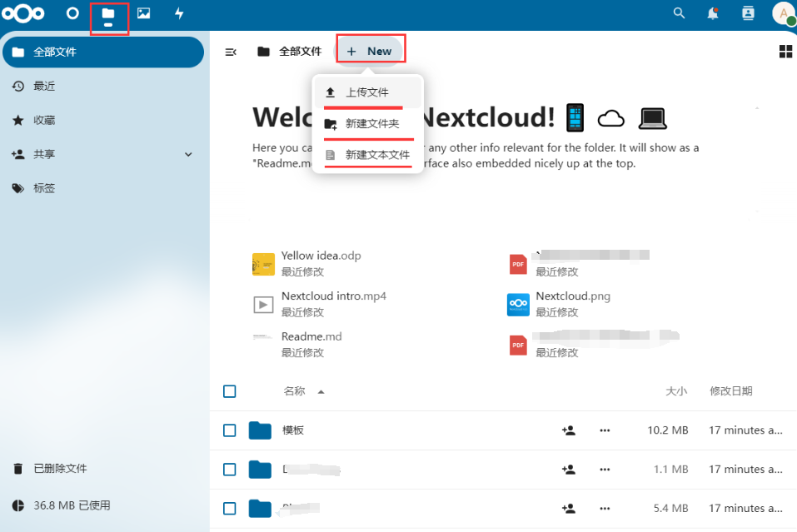The width and height of the screenshot is (797, 532).
Task: Open 标签 tags in the sidebar
Action: tap(103, 188)
